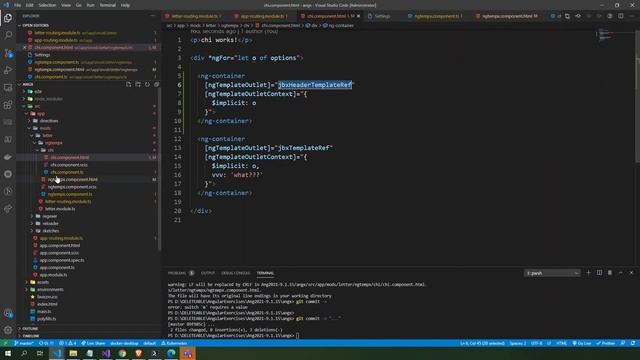Split the terminal pane
This screenshot has height=360, width=640.
point(599,273)
